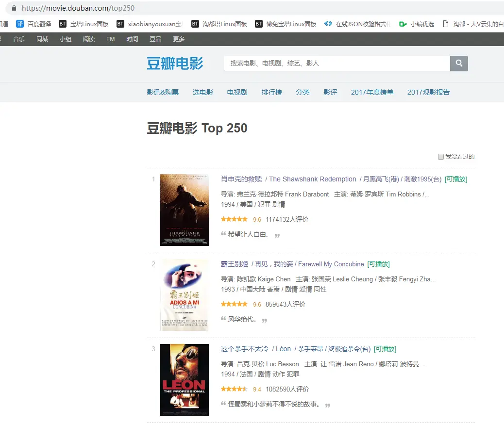
Task: Click the 1993 / 中国大陆 香港 line
Action: pos(273,289)
